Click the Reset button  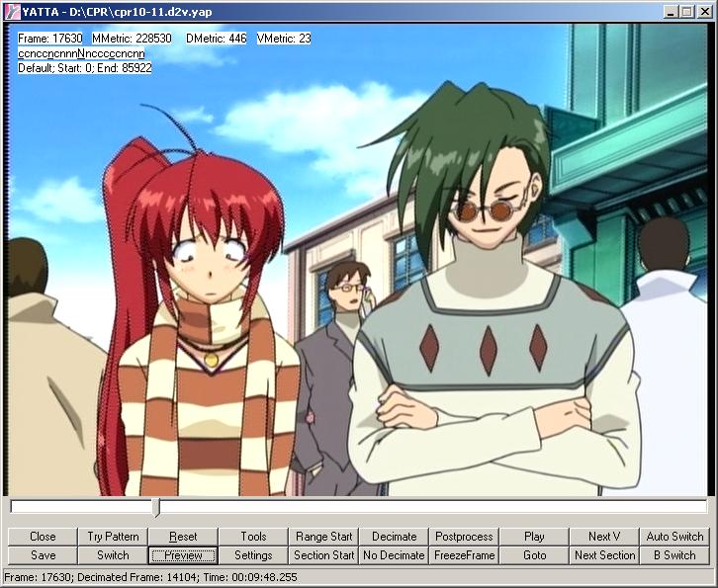[x=183, y=537]
